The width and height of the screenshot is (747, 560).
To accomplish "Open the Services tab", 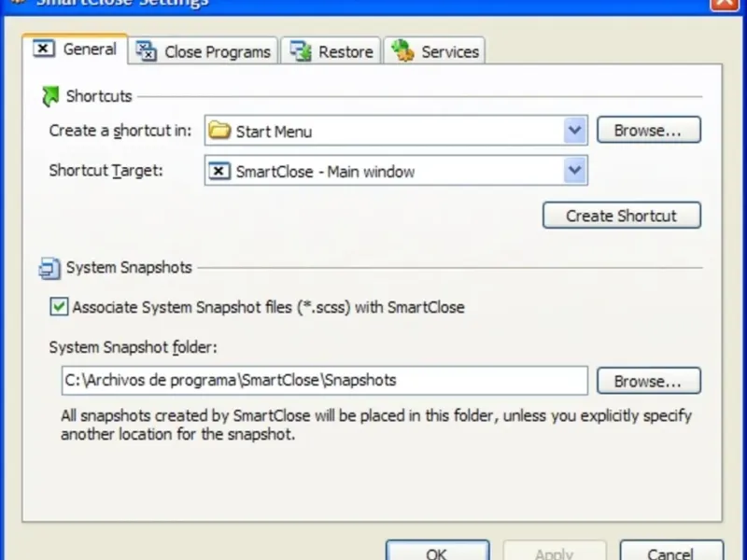I will (434, 51).
